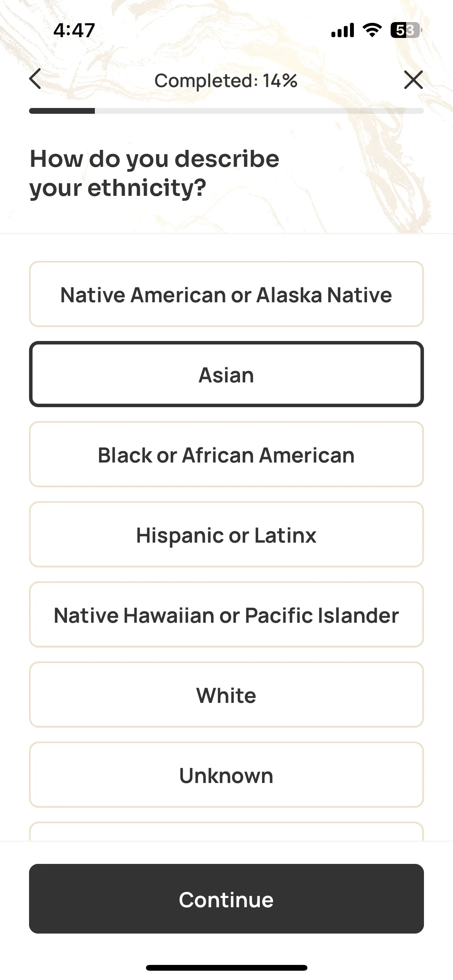
Task: Tap the back arrow icon
Action: 35,79
